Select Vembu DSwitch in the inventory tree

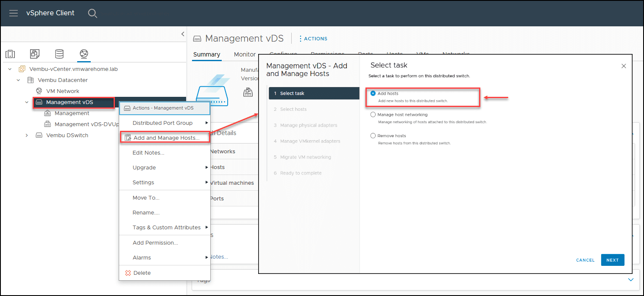pos(67,135)
